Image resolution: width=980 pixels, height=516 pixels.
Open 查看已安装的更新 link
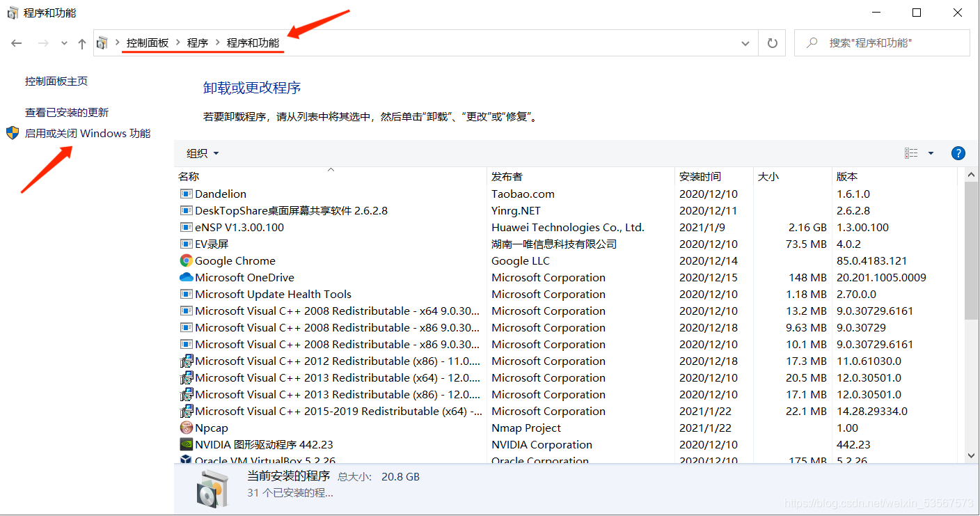point(67,112)
